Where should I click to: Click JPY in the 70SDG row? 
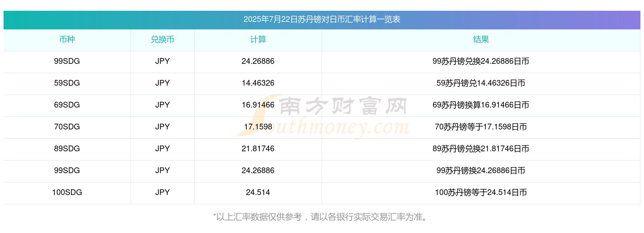[162, 127]
